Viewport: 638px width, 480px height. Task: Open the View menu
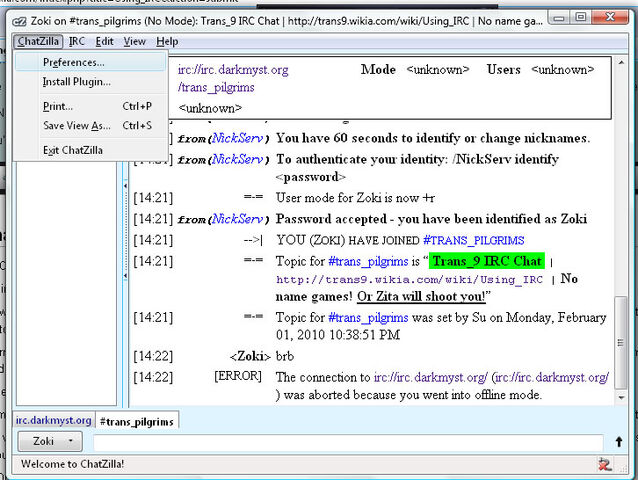click(134, 41)
